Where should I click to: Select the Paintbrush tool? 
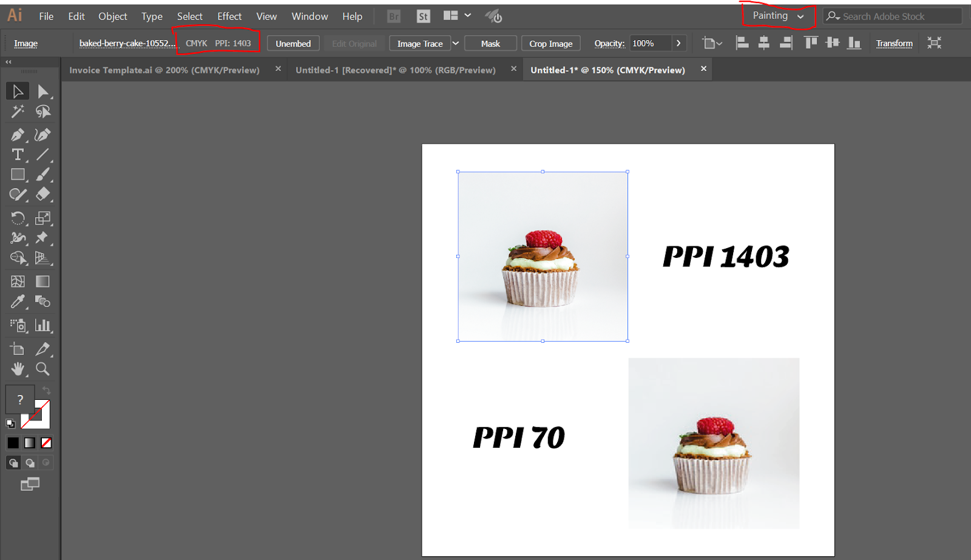pyautogui.click(x=42, y=175)
